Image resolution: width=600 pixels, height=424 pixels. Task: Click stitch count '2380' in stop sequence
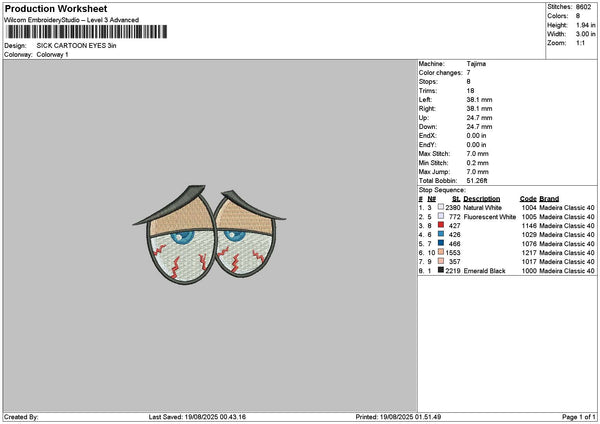453,207
